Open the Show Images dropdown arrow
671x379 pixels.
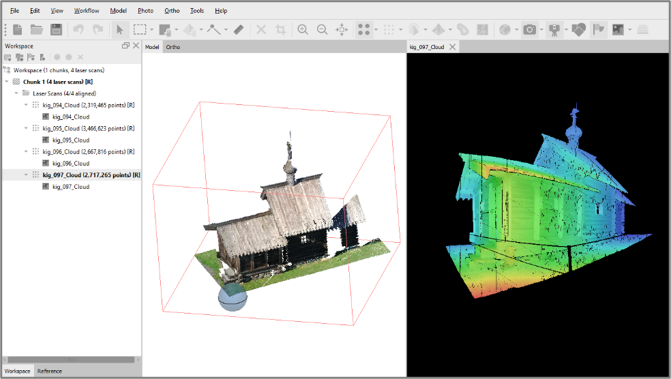click(x=630, y=30)
